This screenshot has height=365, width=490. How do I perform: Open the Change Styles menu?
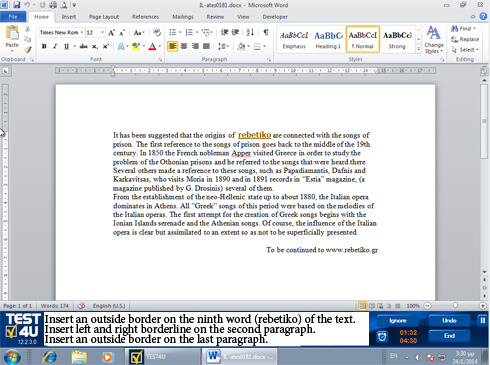434,40
